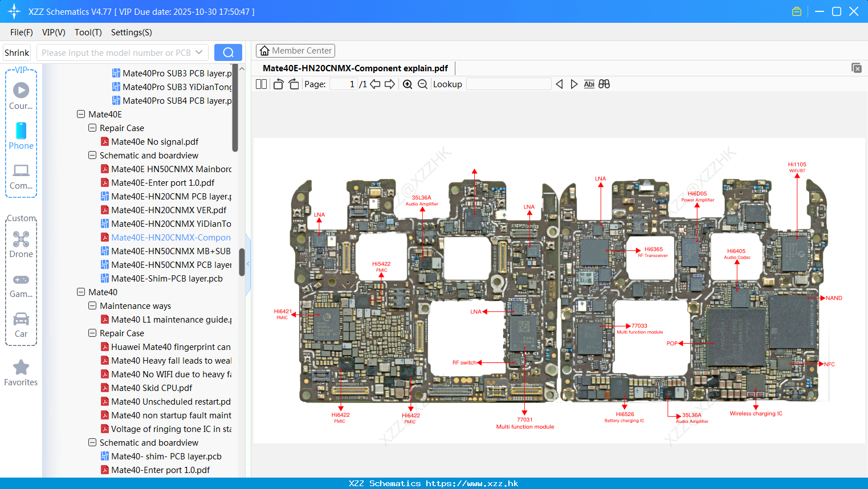Click the XZZ app logo
868x489 pixels.
click(x=14, y=11)
